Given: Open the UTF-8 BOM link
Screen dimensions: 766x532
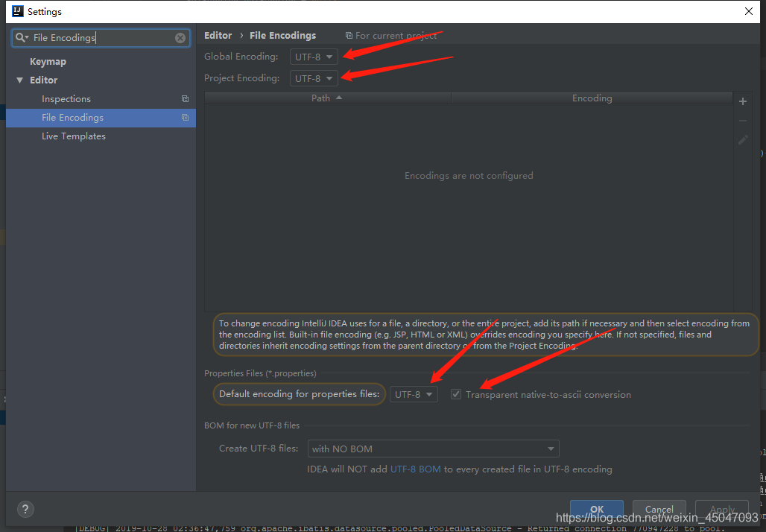Looking at the screenshot, I should coord(415,469).
